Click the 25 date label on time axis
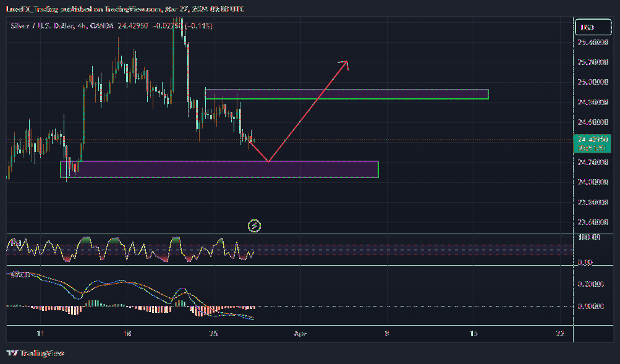Screen dimensions: 620x364 (x=213, y=334)
